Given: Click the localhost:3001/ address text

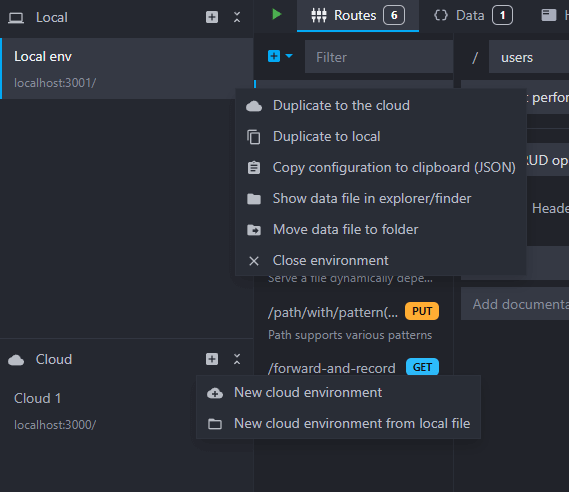Looking at the screenshot, I should pos(55,83).
